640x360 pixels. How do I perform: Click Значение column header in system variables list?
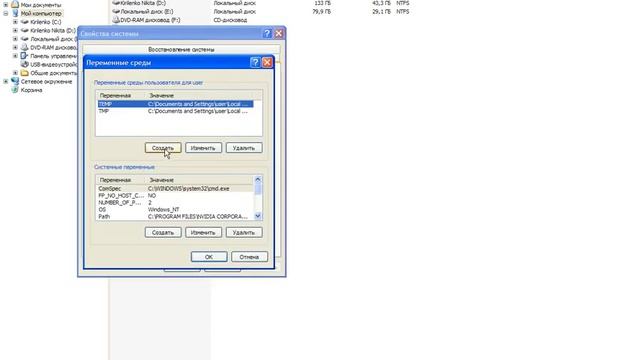click(x=200, y=180)
